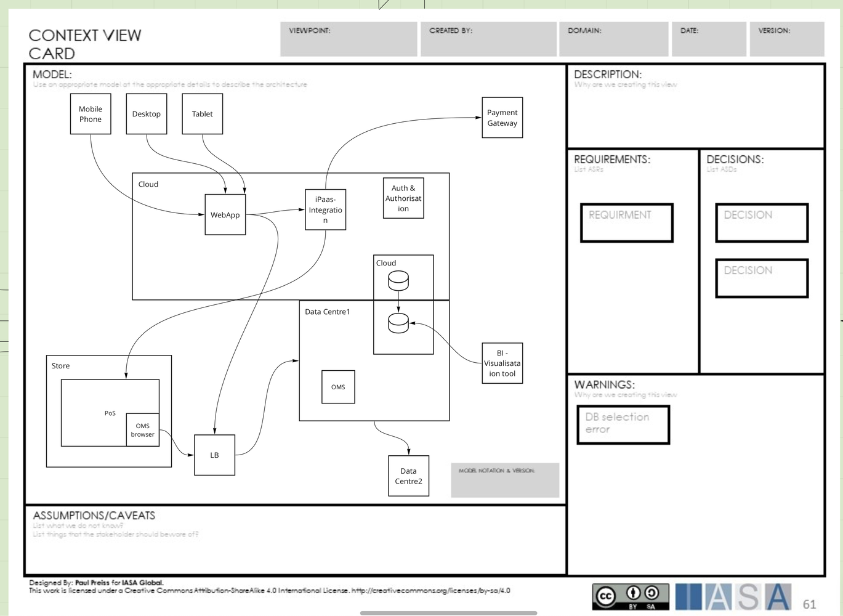Select the WebApp component inside Cloud
The width and height of the screenshot is (843, 616).
click(225, 215)
